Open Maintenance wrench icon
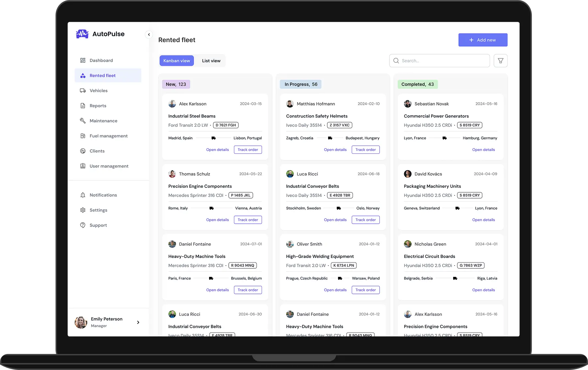This screenshot has width=588, height=370. click(x=83, y=121)
